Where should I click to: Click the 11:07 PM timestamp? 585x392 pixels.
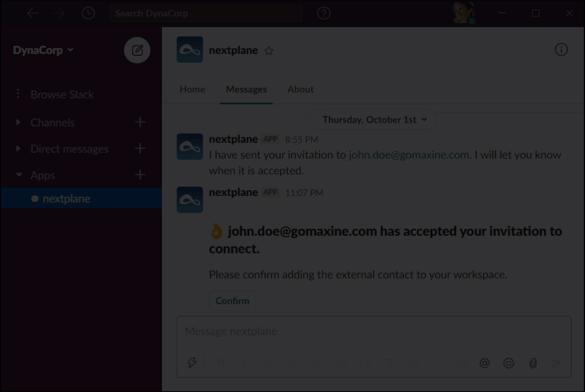(304, 193)
